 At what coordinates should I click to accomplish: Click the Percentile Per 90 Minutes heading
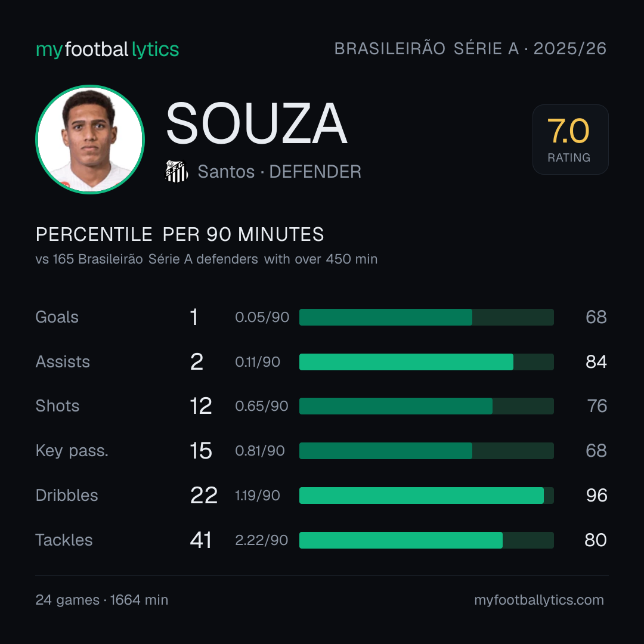pyautogui.click(x=180, y=234)
